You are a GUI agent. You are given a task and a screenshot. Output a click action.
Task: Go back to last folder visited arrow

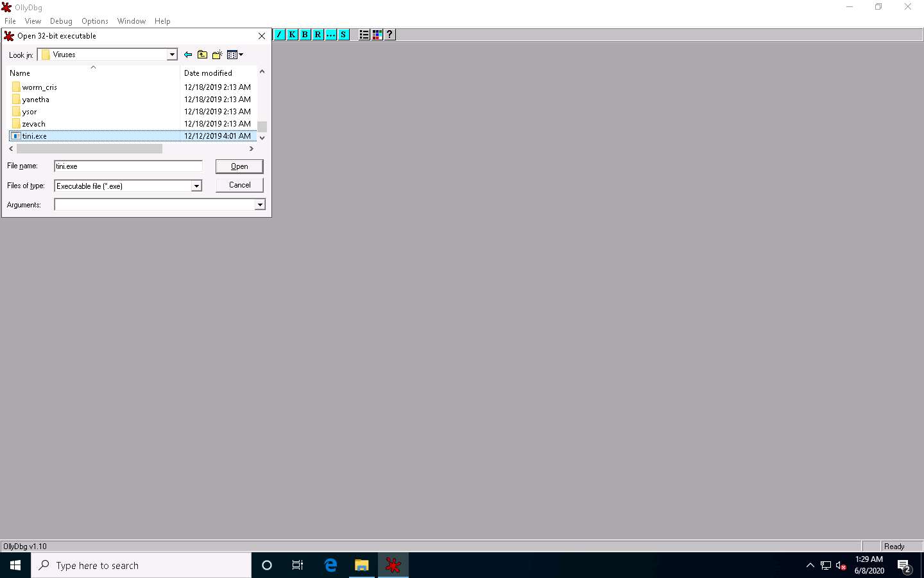pyautogui.click(x=187, y=55)
